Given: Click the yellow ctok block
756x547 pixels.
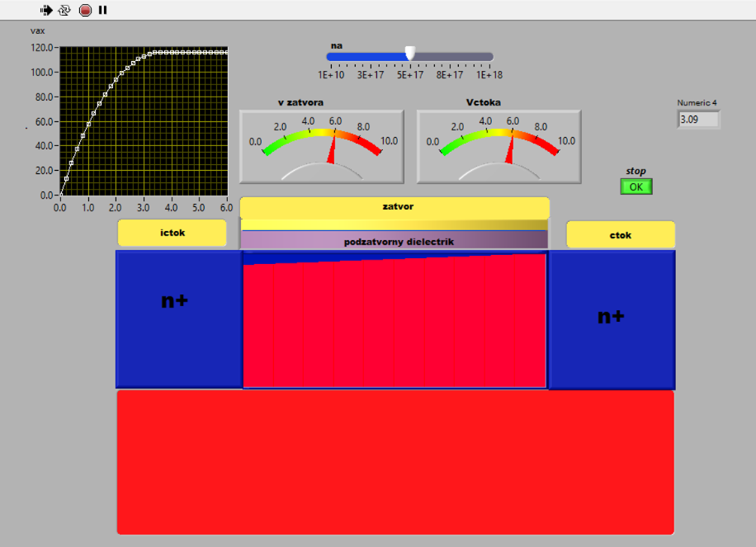Looking at the screenshot, I should point(621,234).
